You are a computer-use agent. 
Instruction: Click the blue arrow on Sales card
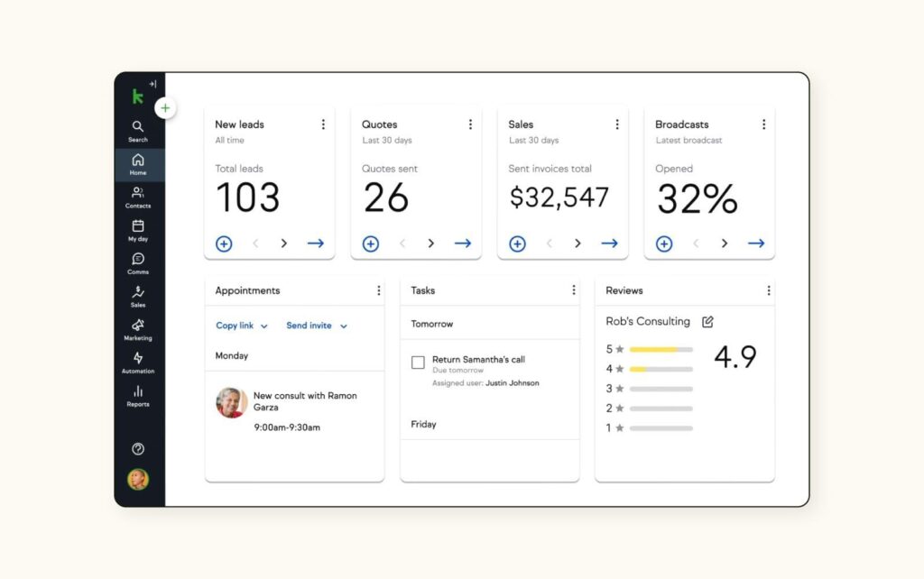[x=609, y=244]
